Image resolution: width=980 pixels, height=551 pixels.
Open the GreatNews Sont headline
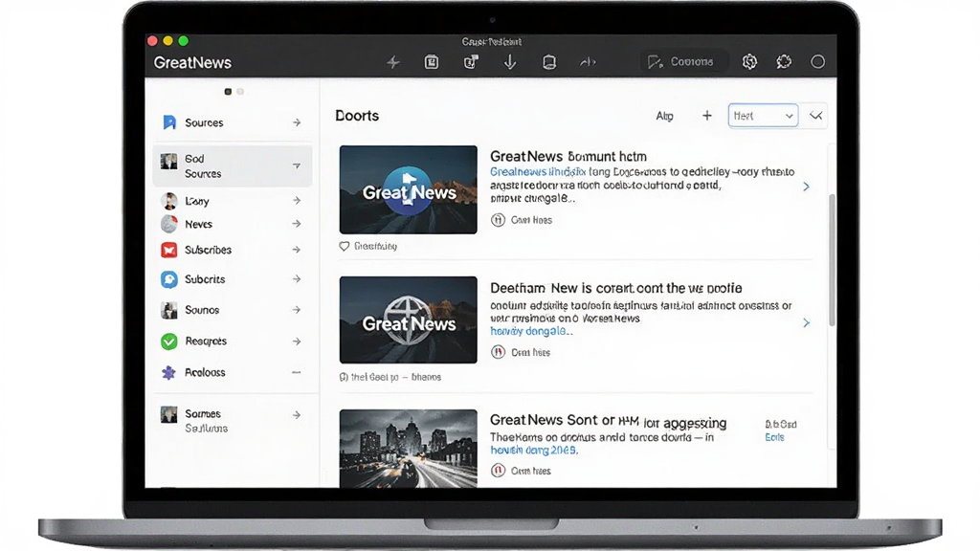[608, 422]
